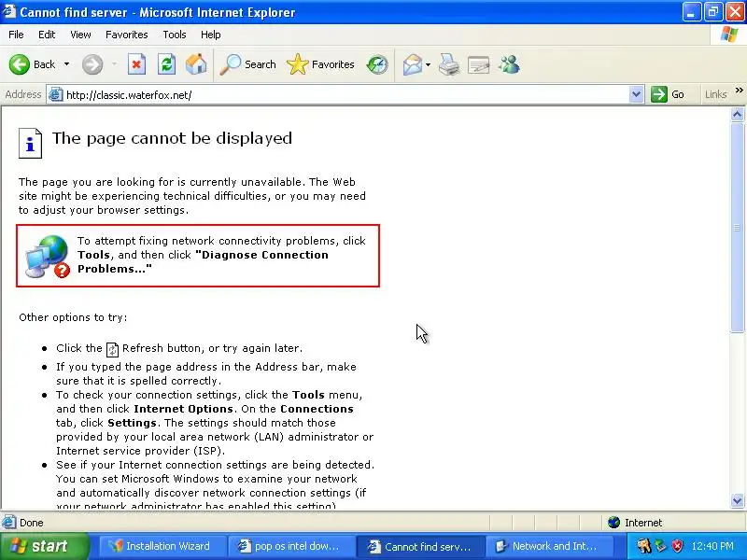This screenshot has width=747, height=560.
Task: Click the IE icon in the title bar
Action: tap(9, 11)
